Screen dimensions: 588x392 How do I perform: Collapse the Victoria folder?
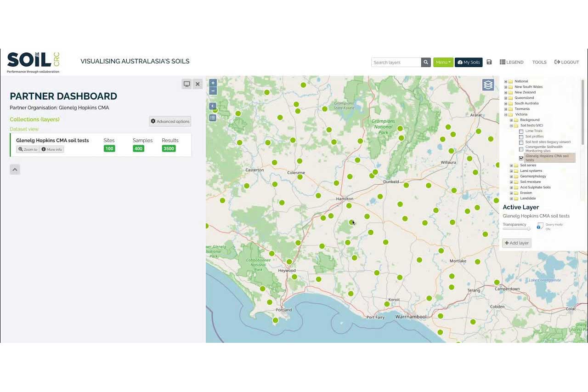[506, 114]
